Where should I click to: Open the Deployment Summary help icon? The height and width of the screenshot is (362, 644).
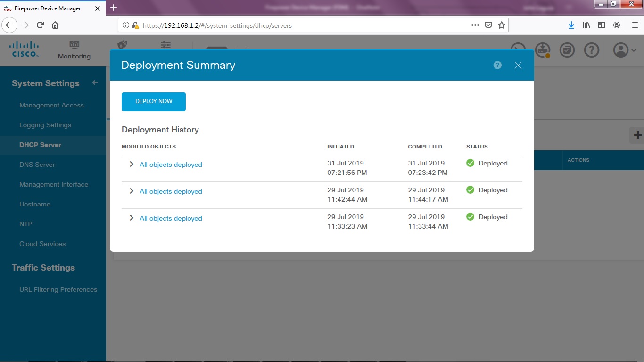(497, 65)
